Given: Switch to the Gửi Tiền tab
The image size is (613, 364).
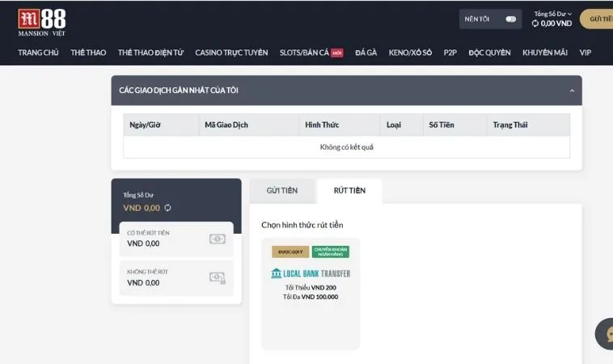Looking at the screenshot, I should [282, 191].
